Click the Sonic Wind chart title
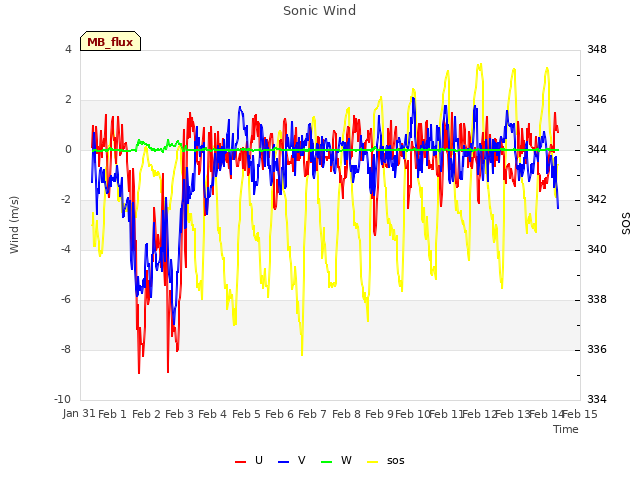This screenshot has width=640, height=480. pyautogui.click(x=320, y=10)
